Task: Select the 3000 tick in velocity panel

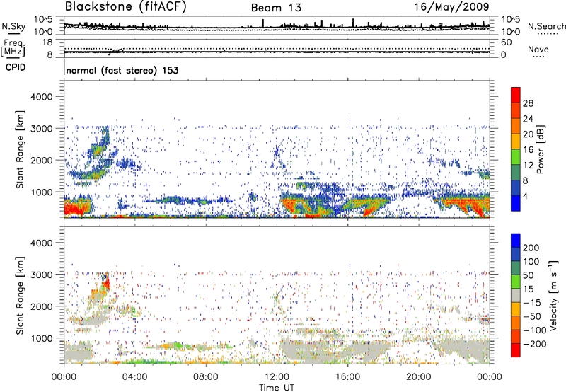Action: (x=41, y=275)
